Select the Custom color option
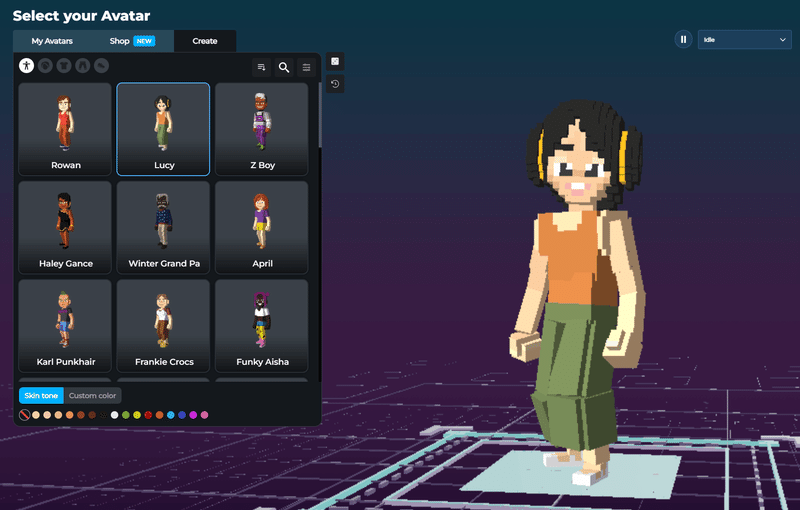 point(92,395)
